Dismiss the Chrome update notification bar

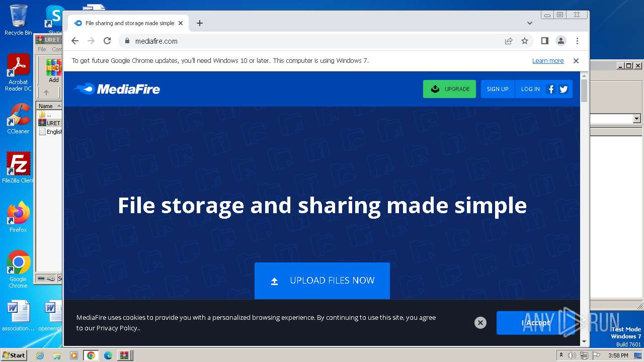point(576,60)
